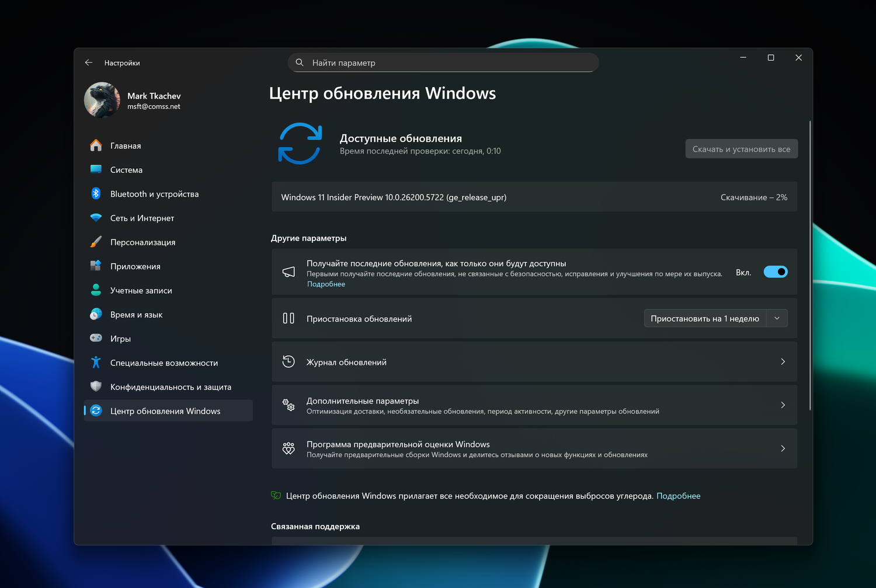Open the Система settings section

pos(127,170)
